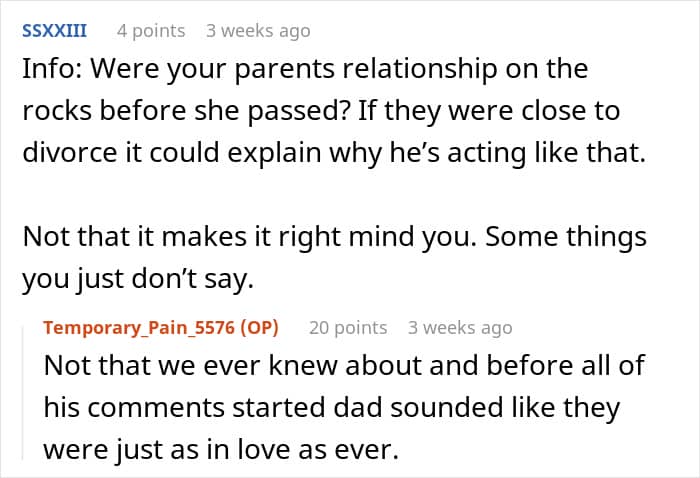Click the timestamp on SSXXIII's comment

tap(258, 31)
